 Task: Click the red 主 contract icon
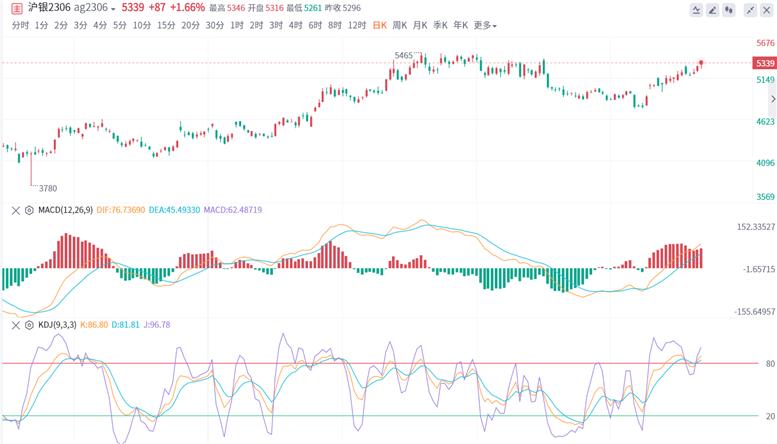(16, 8)
